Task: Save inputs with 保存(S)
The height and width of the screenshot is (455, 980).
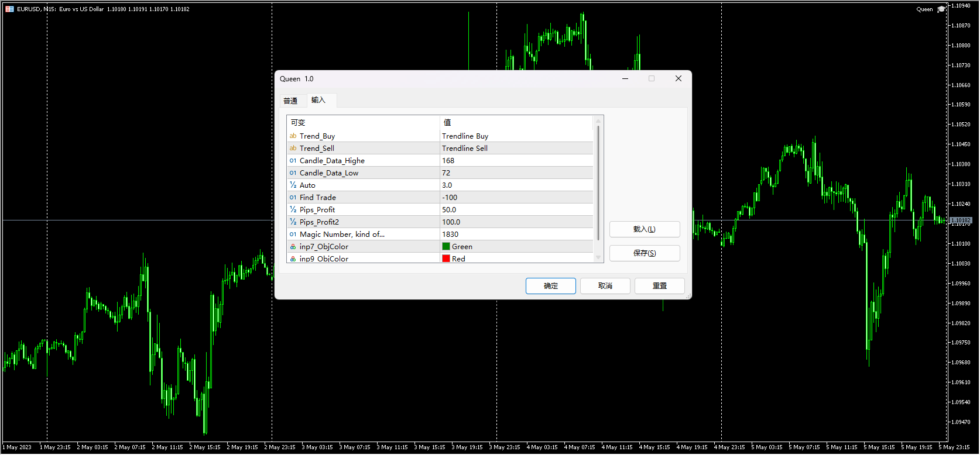Action: (x=644, y=253)
